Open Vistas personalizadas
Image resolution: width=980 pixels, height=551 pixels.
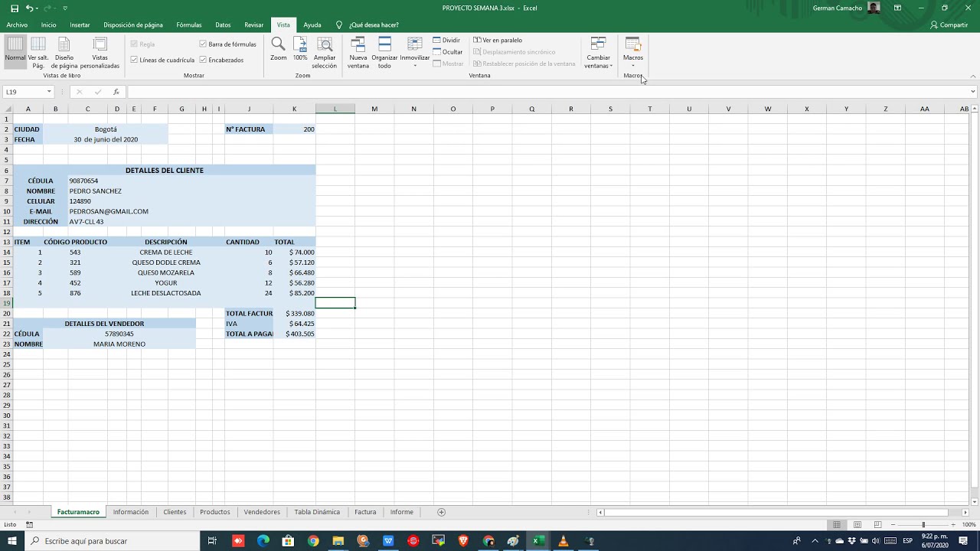click(100, 53)
